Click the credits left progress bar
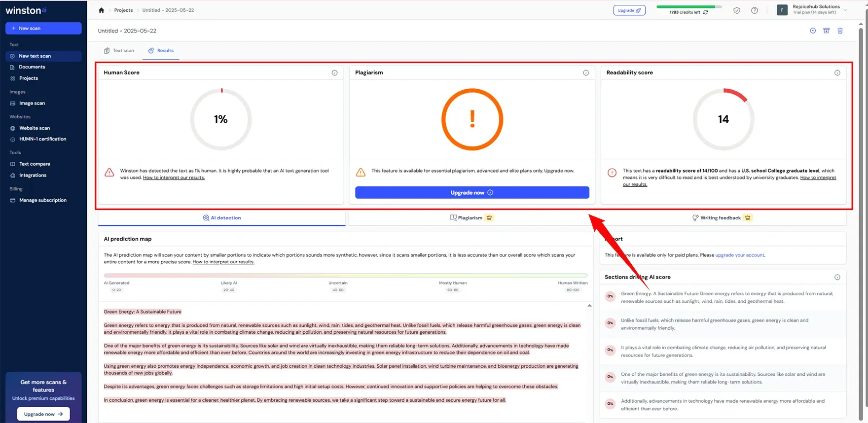This screenshot has height=423, width=868. [x=688, y=7]
